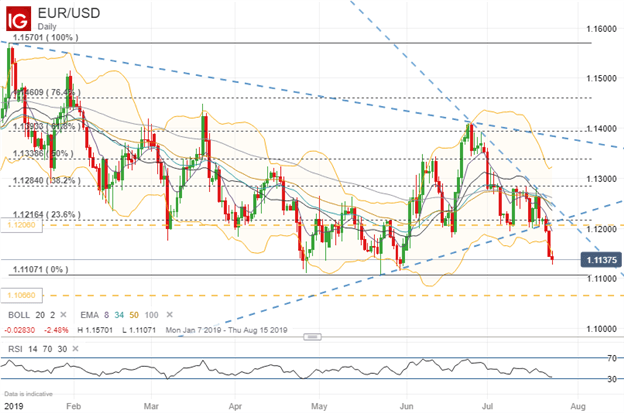The width and height of the screenshot is (624, 413).
Task: Click the BOLL indicator label
Action: pyautogui.click(x=19, y=315)
